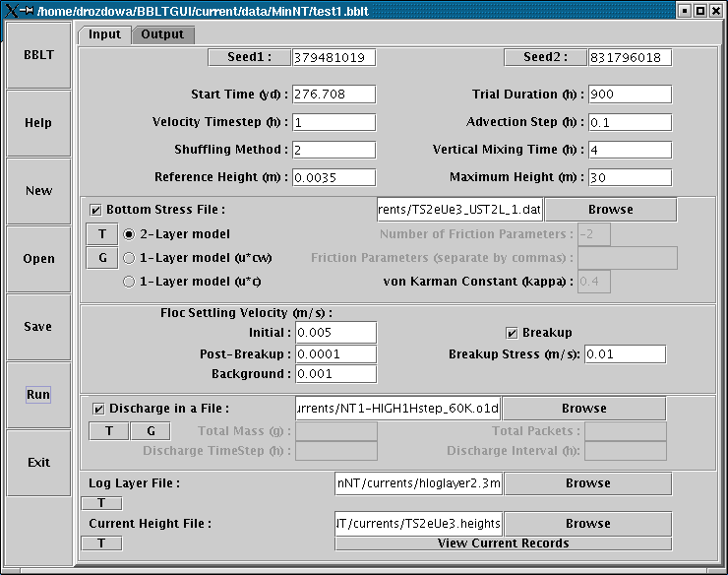Click the Save sidebar button
Viewport: 728px width, 575px height.
(38, 326)
